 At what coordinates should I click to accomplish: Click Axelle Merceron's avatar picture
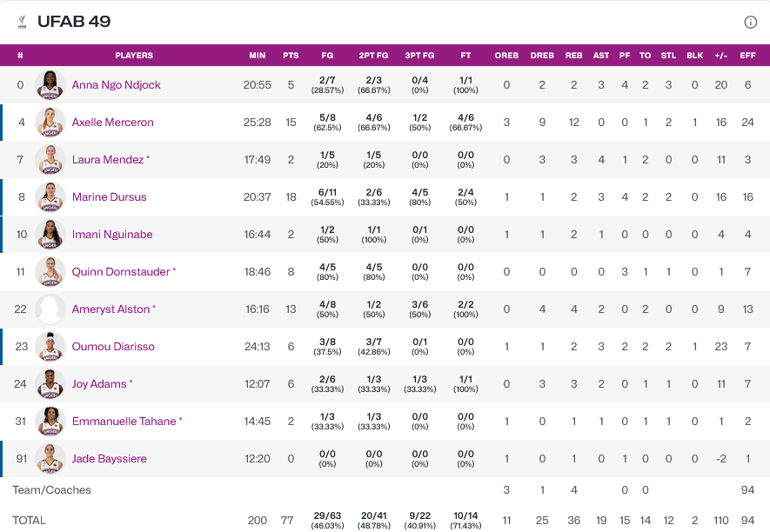tap(50, 123)
